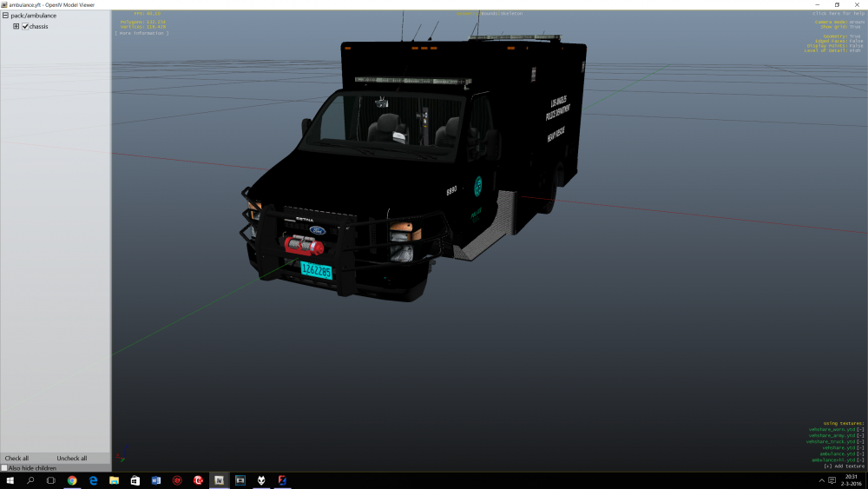
Task: Remove the ambulance+hi.ytd texture
Action: coord(860,459)
